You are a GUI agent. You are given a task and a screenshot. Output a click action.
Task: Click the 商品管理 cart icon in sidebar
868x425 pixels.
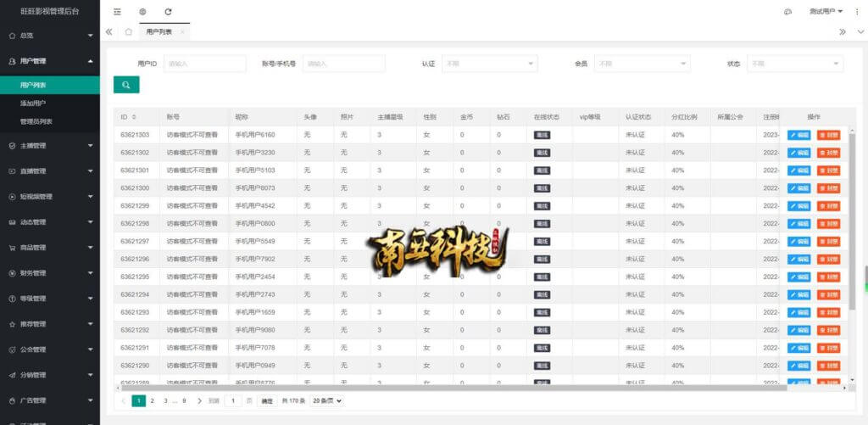point(12,248)
